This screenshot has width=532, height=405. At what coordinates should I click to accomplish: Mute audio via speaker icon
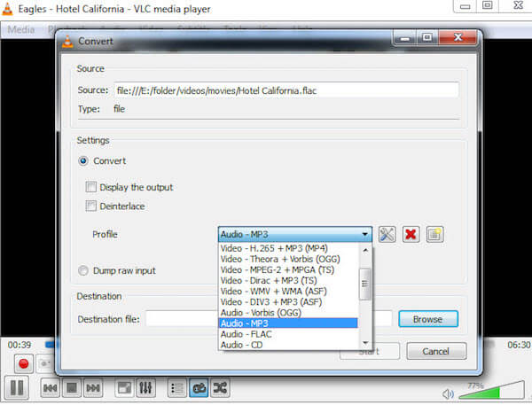pos(448,393)
